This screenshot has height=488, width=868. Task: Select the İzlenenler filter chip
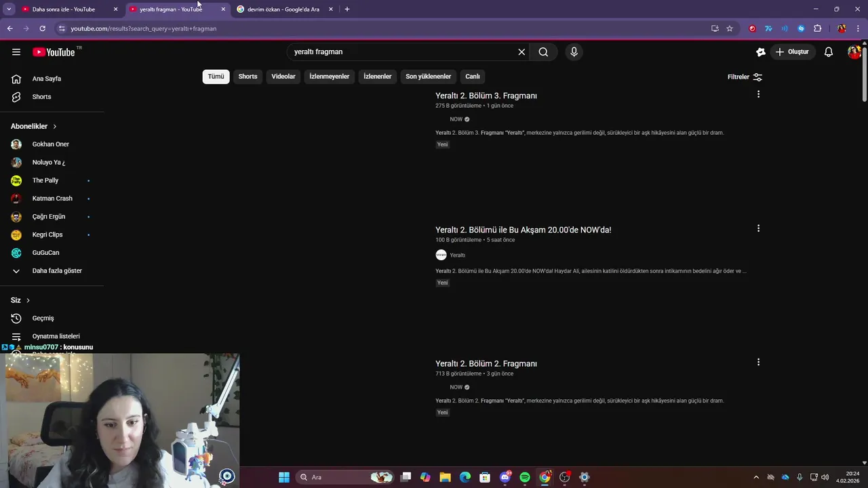point(378,77)
